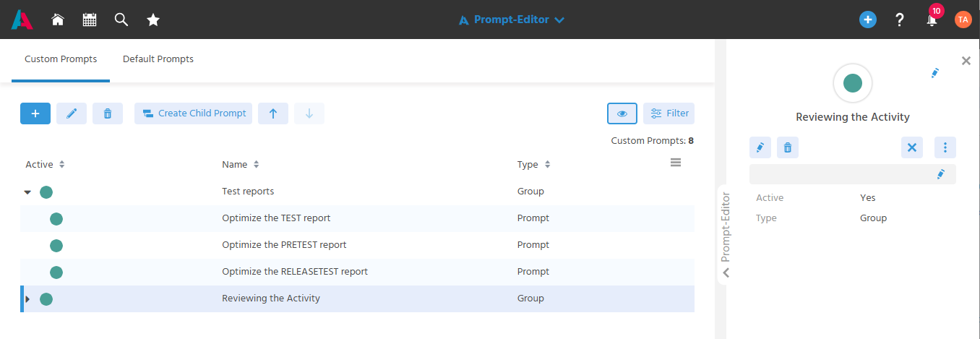This screenshot has height=339, width=980.
Task: Click the green avatar circle in detail panel
Action: pos(853,83)
